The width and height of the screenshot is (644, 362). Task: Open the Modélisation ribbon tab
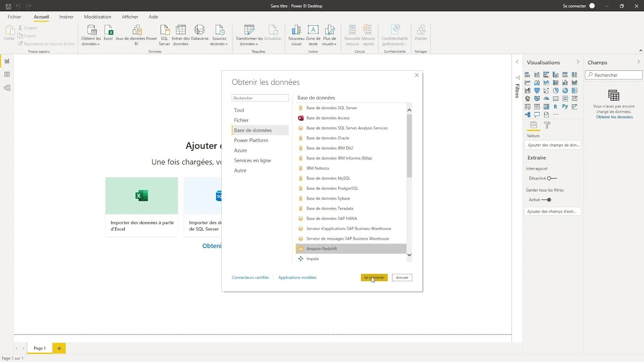(x=97, y=17)
